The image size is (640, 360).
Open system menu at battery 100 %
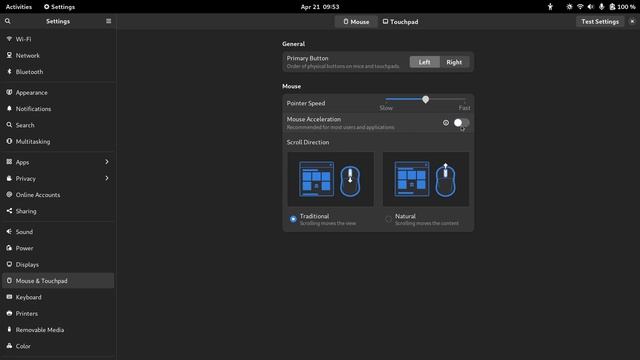pos(622,7)
